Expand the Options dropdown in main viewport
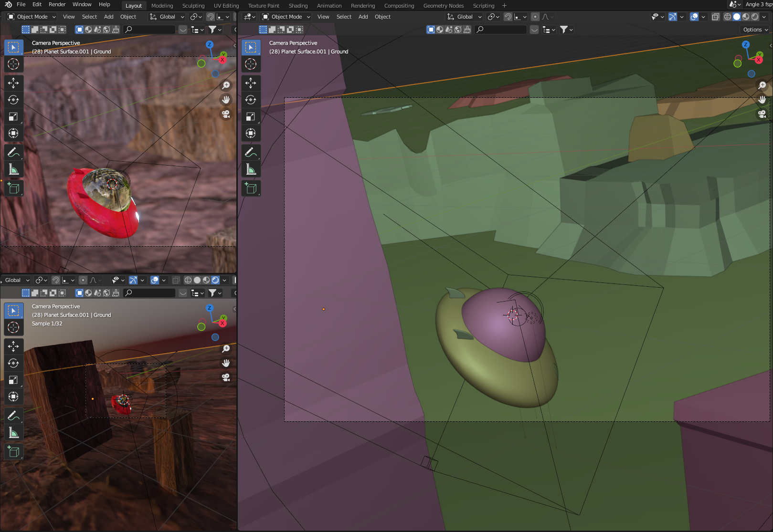The image size is (773, 532). click(755, 30)
